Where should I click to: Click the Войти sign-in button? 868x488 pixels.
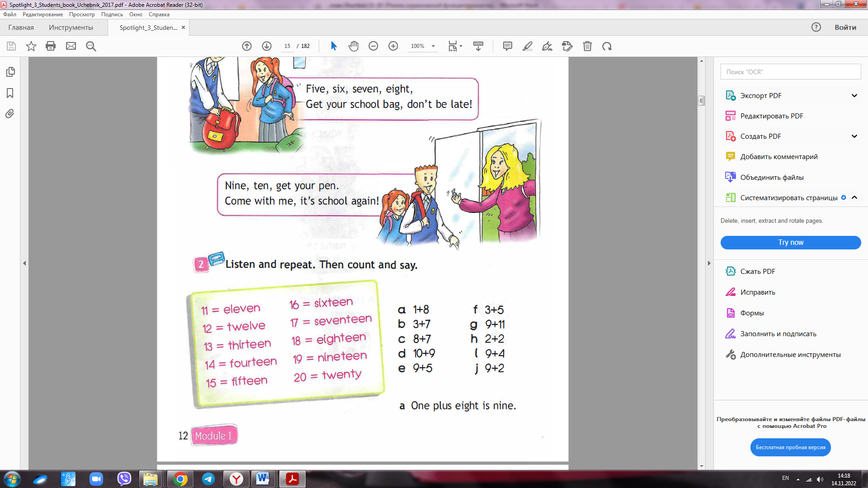pyautogui.click(x=845, y=27)
